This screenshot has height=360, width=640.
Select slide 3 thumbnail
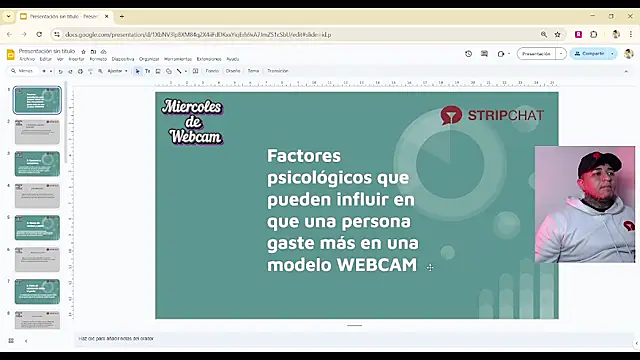pos(37,164)
